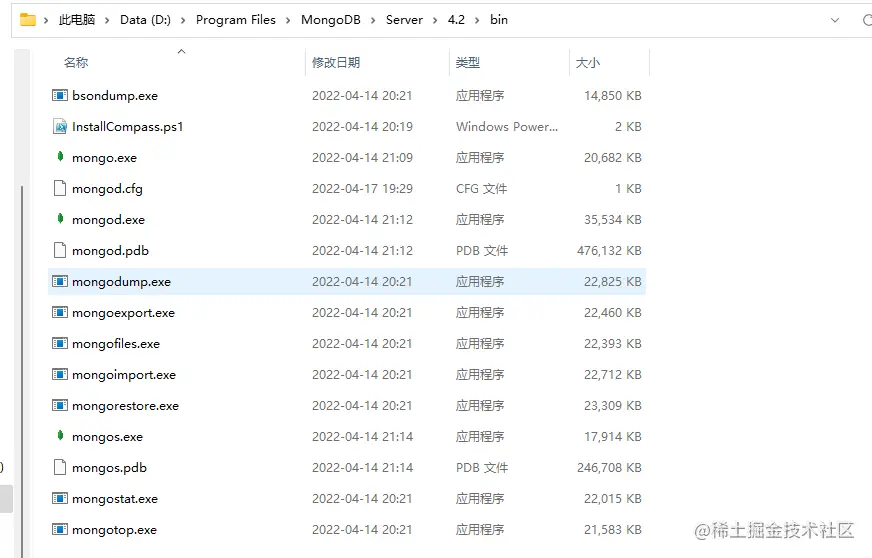Expand the chevron after Server breadcrumb

click(435, 20)
